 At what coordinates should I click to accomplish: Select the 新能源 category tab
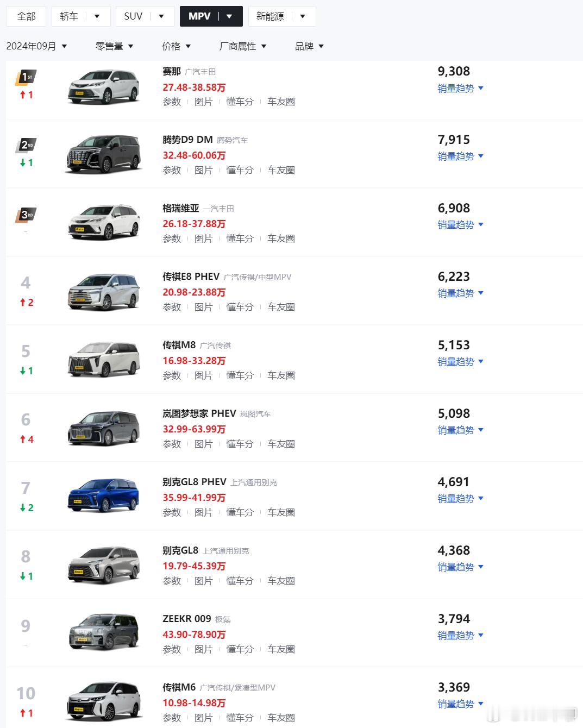(282, 16)
